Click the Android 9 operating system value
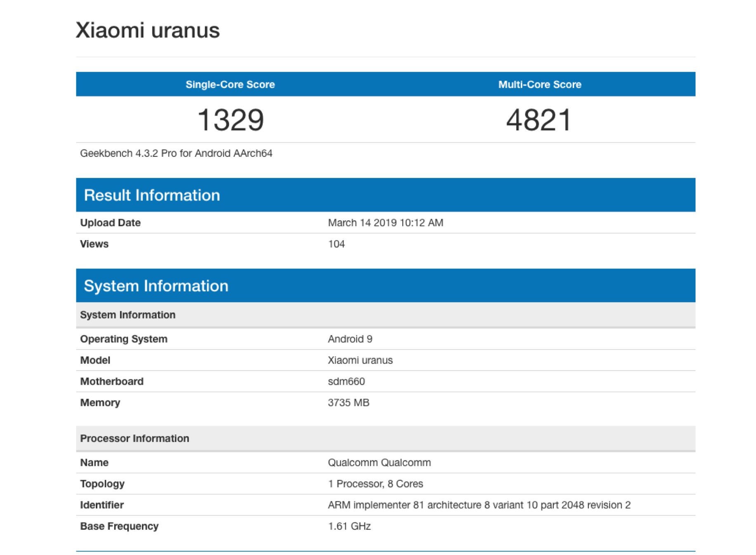The width and height of the screenshot is (756, 555). [x=350, y=339]
